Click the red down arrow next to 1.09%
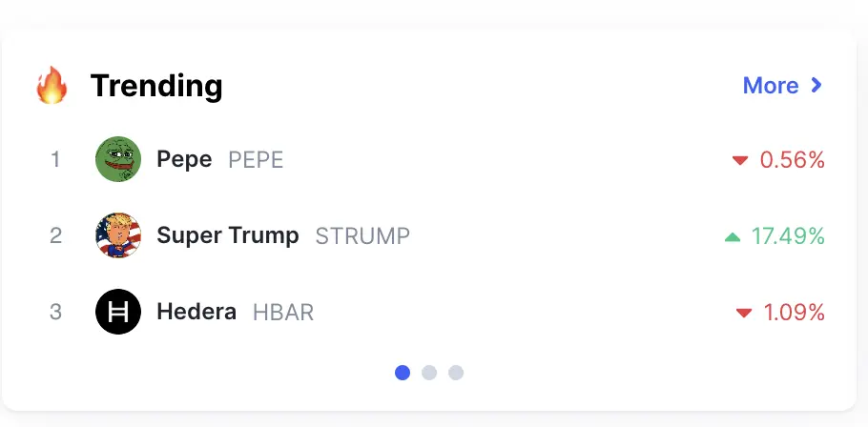 pyautogui.click(x=744, y=314)
